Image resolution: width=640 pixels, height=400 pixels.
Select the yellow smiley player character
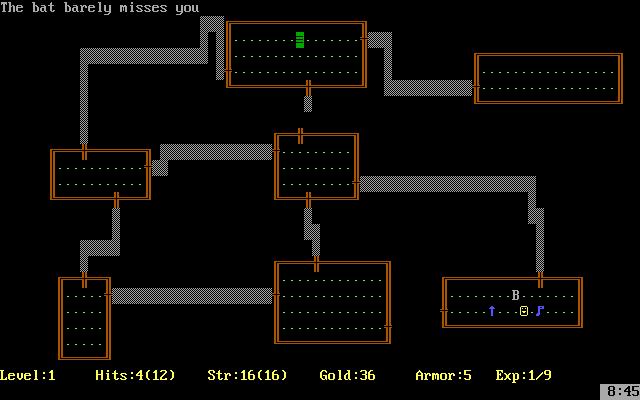click(524, 311)
